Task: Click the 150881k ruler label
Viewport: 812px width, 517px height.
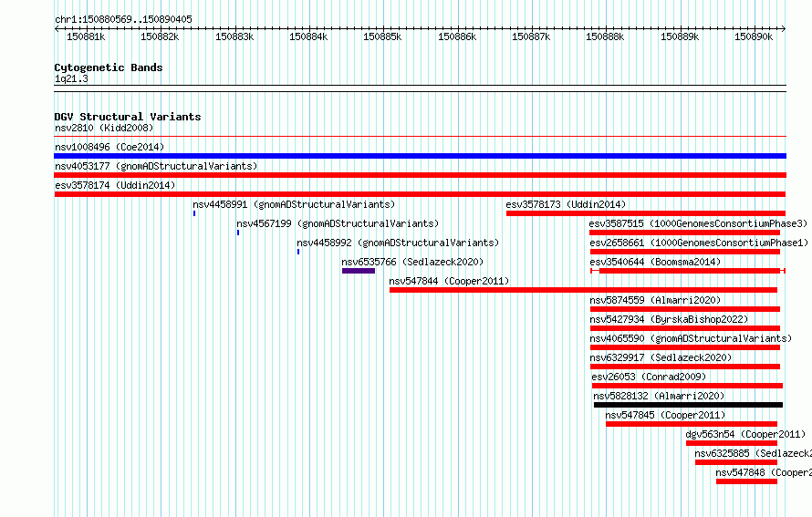Action: [86, 36]
